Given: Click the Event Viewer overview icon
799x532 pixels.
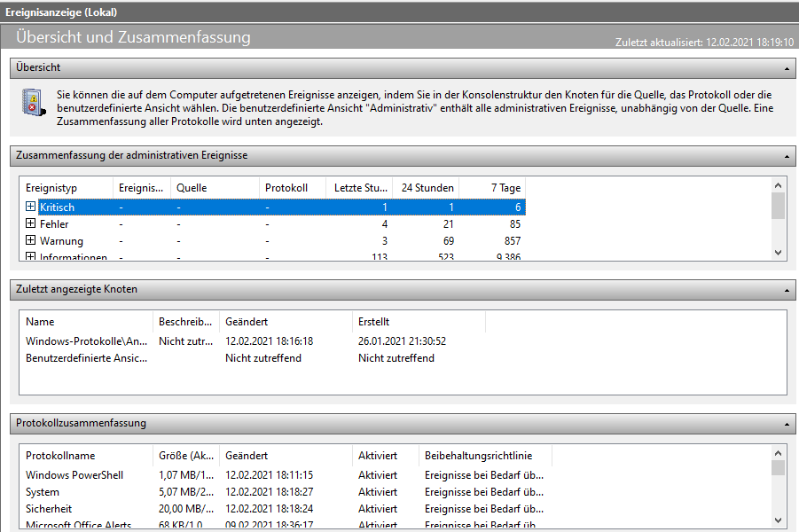Looking at the screenshot, I should coord(34,102).
